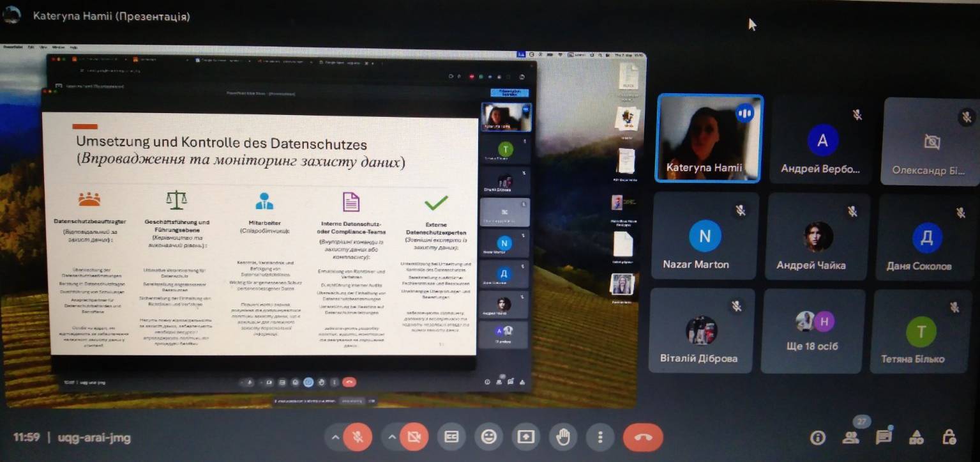Click red hang-up button in shared presentation

click(349, 382)
